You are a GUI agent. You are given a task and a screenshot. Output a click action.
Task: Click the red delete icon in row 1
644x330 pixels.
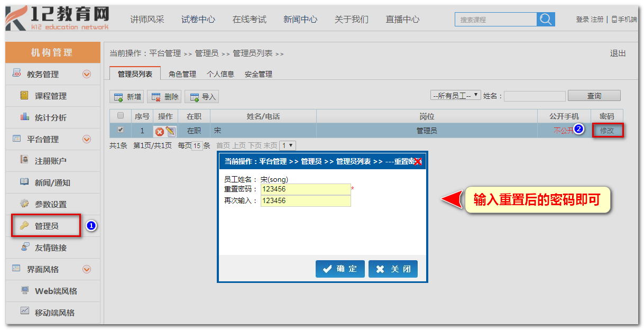pos(159,131)
